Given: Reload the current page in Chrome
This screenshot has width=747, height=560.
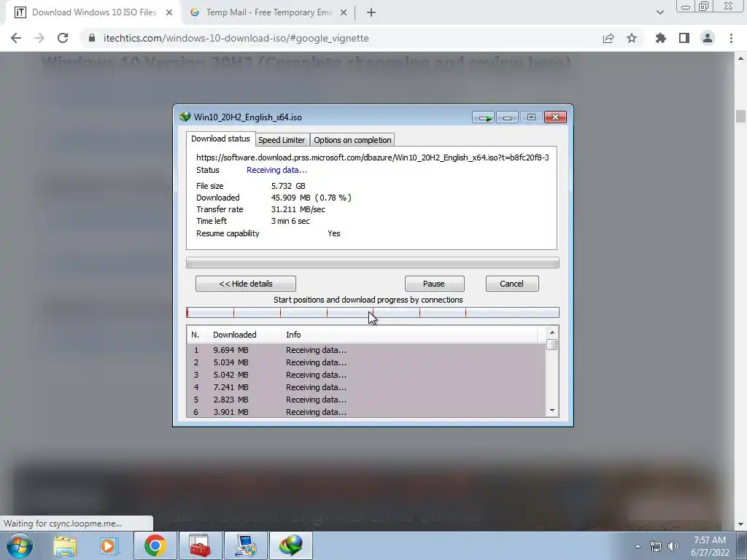Looking at the screenshot, I should pyautogui.click(x=63, y=38).
